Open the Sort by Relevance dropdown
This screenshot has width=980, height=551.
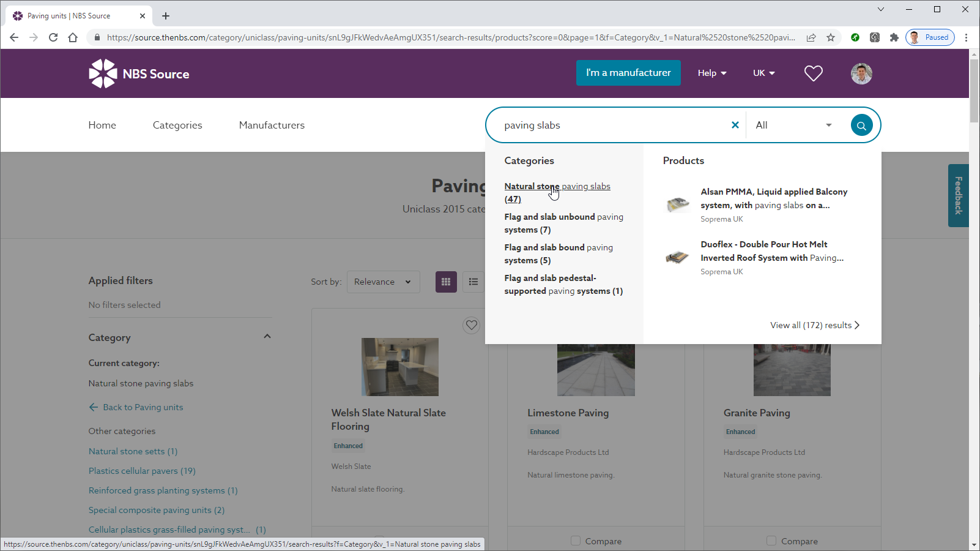[383, 282]
